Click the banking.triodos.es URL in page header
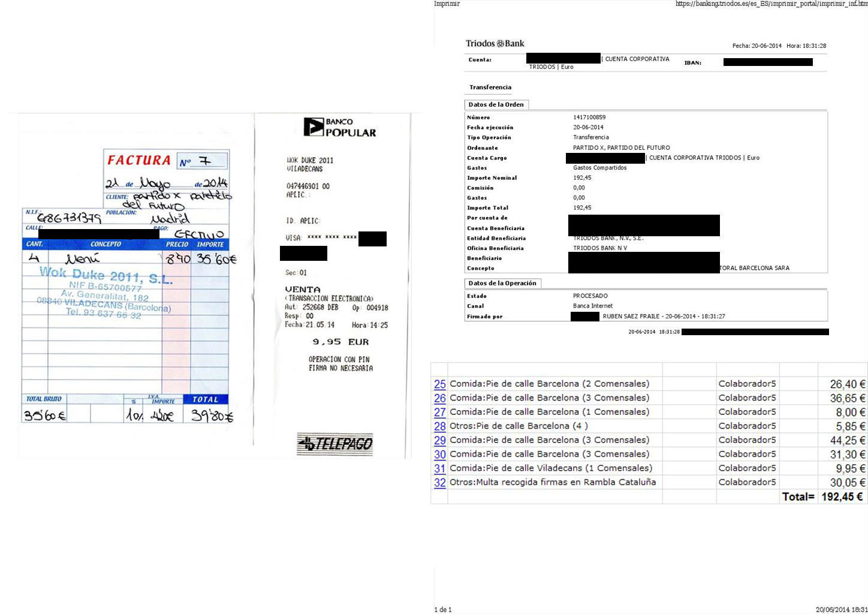Screen dimensions: 868x614 click(x=771, y=4)
